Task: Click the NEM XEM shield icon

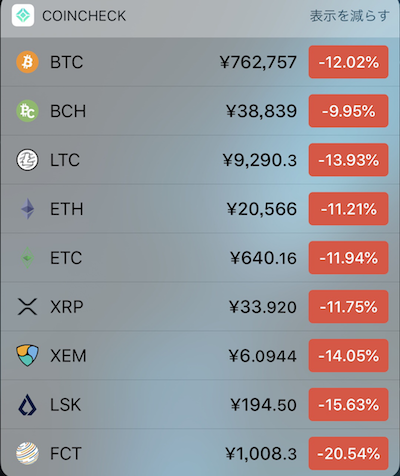Action: (27, 355)
